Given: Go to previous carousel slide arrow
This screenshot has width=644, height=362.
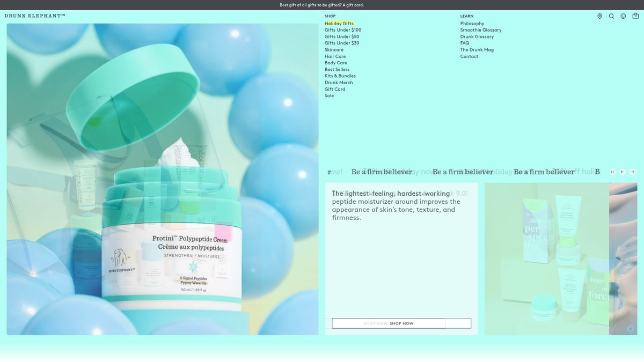Looking at the screenshot, I should coord(623,172).
